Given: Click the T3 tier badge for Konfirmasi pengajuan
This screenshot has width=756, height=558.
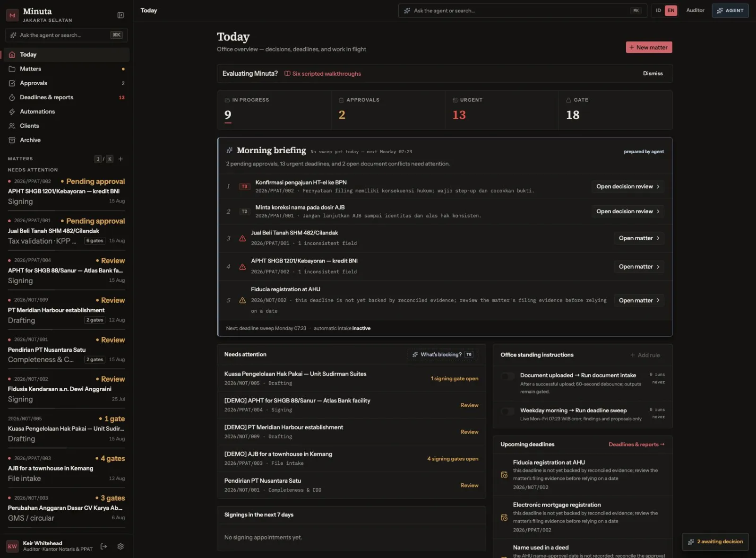Looking at the screenshot, I should [244, 186].
